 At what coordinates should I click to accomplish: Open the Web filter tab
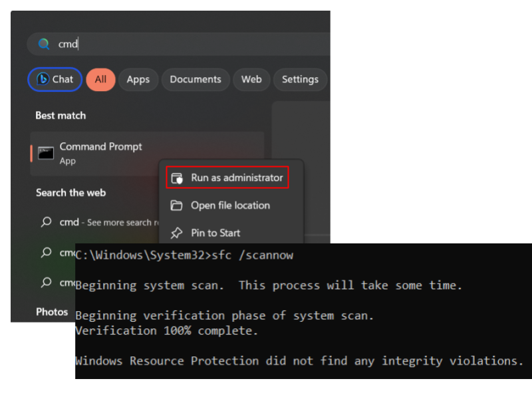point(251,79)
